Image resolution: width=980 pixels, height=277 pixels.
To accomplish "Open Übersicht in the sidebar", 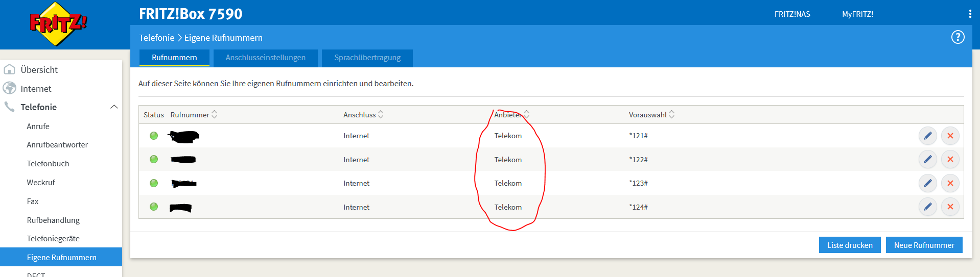I will [39, 70].
